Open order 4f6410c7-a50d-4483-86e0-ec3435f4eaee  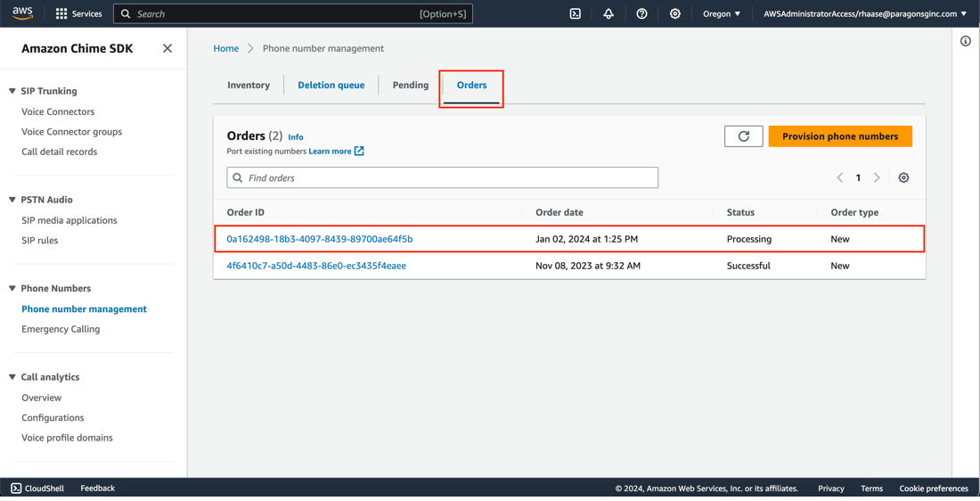coord(316,266)
